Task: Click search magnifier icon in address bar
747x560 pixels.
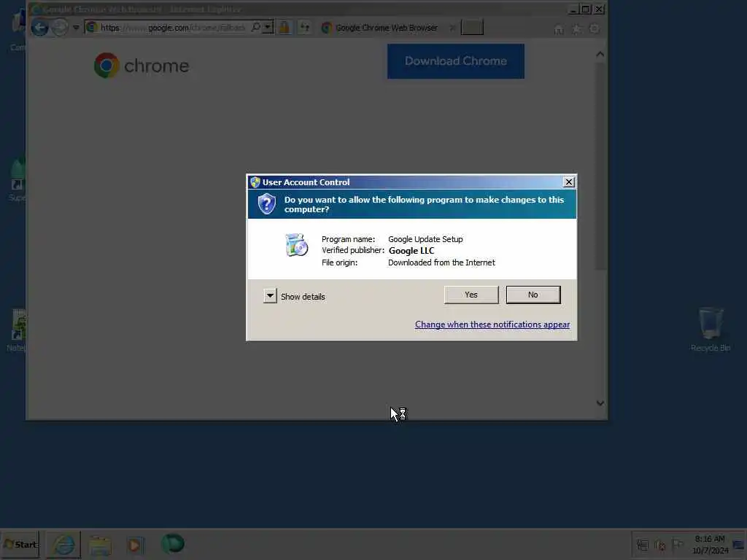Action: click(x=256, y=27)
